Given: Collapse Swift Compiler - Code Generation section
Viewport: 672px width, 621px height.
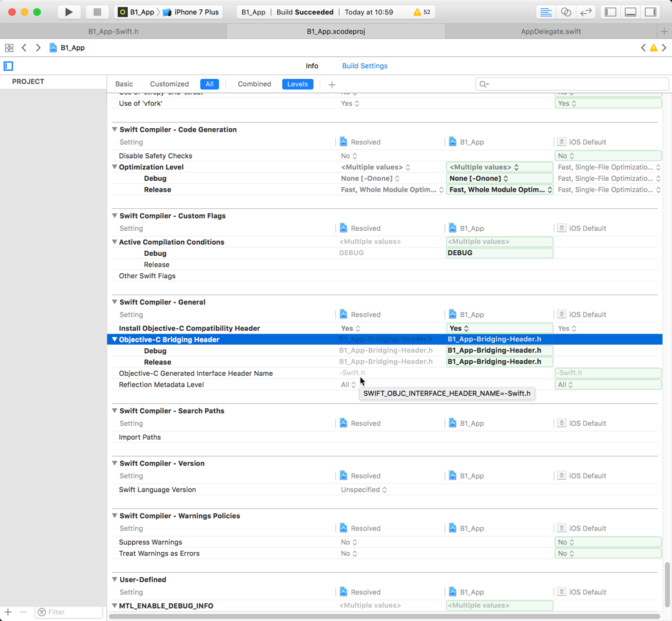Looking at the screenshot, I should pos(115,129).
